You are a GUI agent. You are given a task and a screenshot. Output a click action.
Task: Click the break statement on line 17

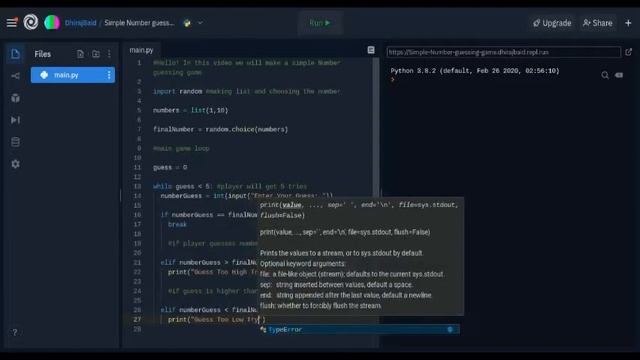pos(177,224)
